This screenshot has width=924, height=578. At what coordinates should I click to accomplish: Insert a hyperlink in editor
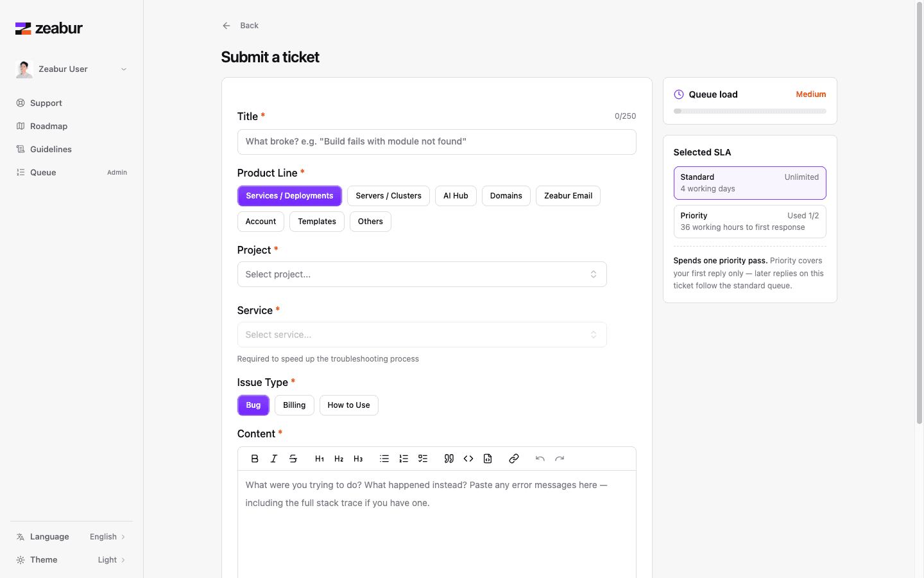[x=514, y=459]
